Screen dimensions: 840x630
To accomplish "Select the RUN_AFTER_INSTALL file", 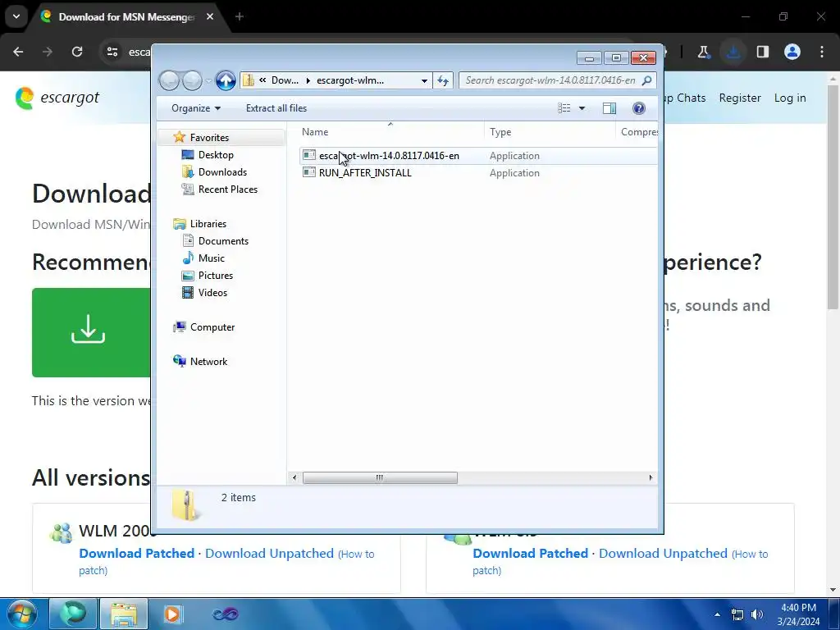I will [365, 173].
